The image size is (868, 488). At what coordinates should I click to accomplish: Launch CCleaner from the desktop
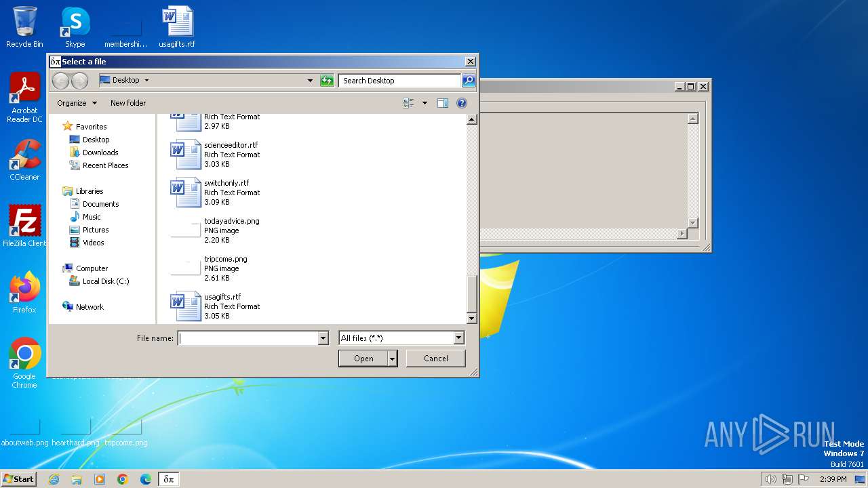point(24,160)
